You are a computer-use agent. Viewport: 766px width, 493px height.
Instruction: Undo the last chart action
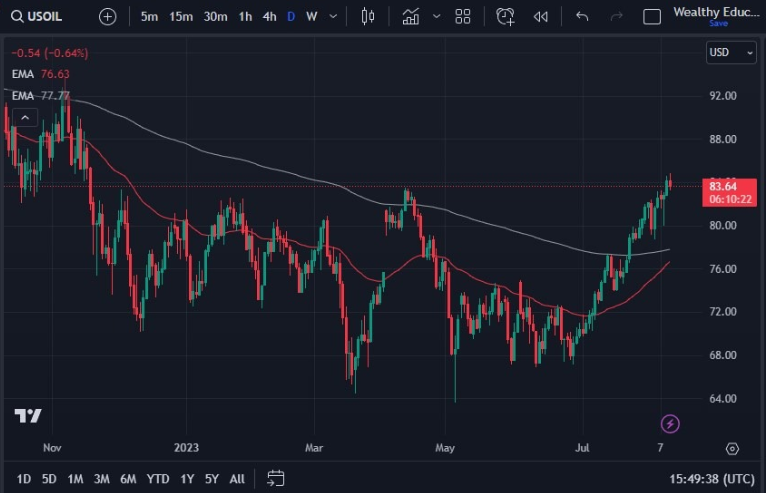click(583, 16)
